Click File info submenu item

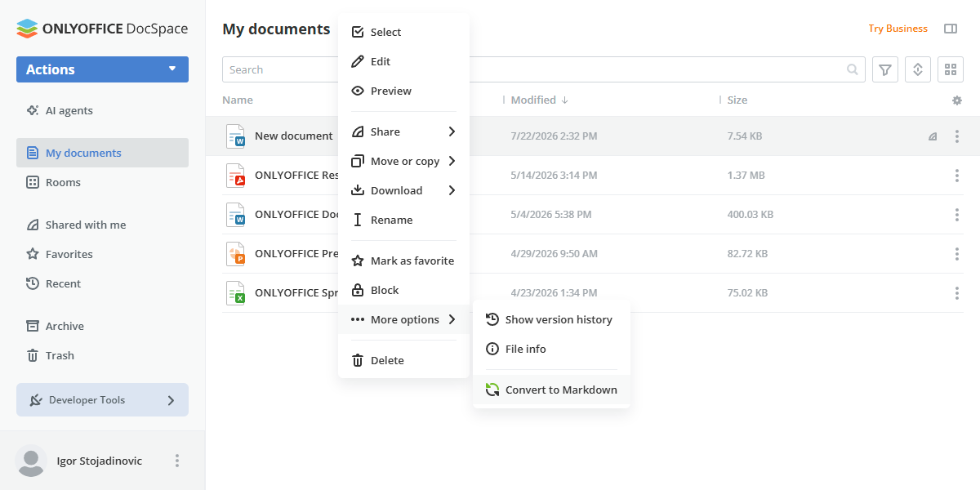coord(551,349)
